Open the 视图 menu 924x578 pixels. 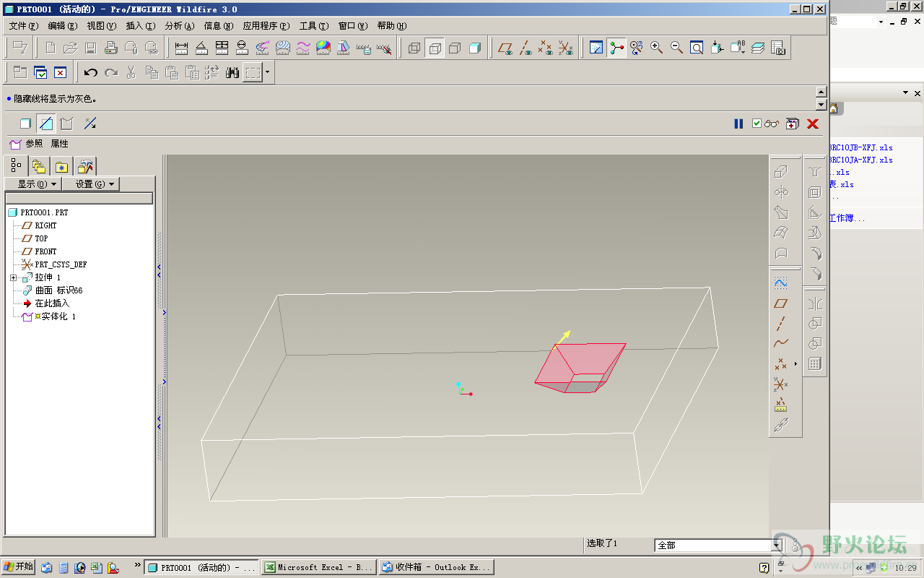102,25
